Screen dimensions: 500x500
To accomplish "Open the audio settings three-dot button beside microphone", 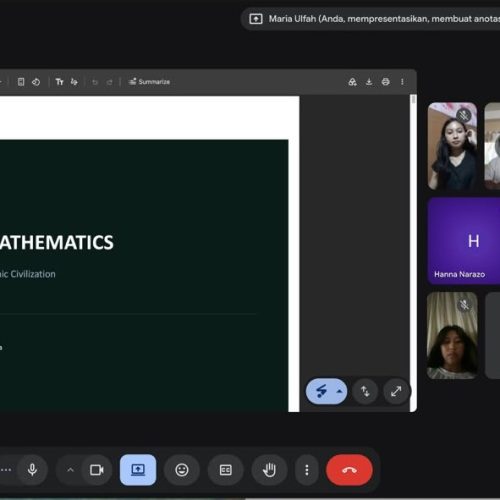I will pos(6,470).
